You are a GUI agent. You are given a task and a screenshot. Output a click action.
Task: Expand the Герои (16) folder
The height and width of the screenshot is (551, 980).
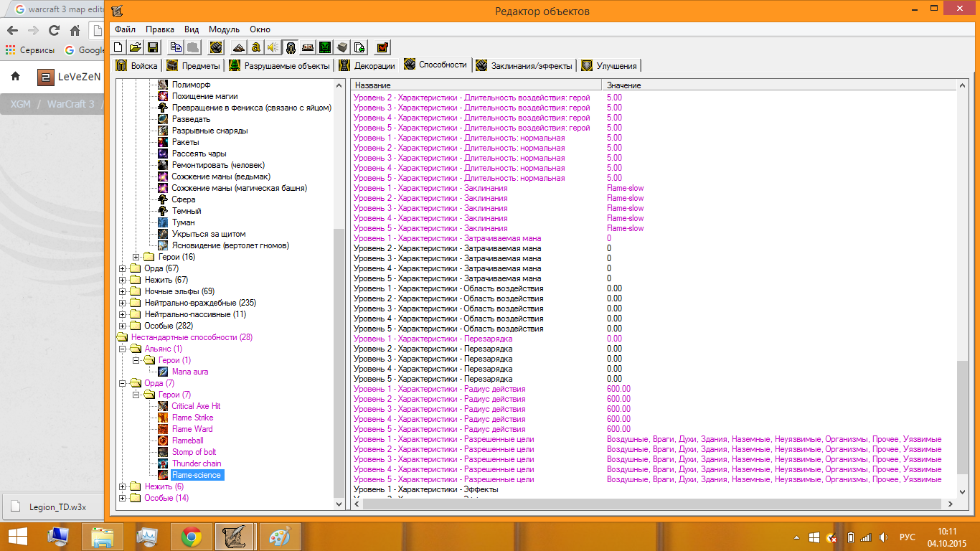point(136,257)
